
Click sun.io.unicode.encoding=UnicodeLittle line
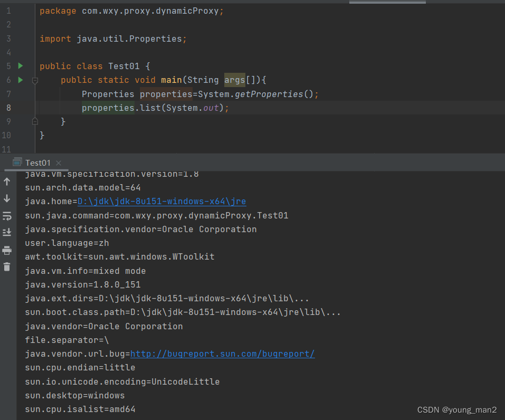122,381
